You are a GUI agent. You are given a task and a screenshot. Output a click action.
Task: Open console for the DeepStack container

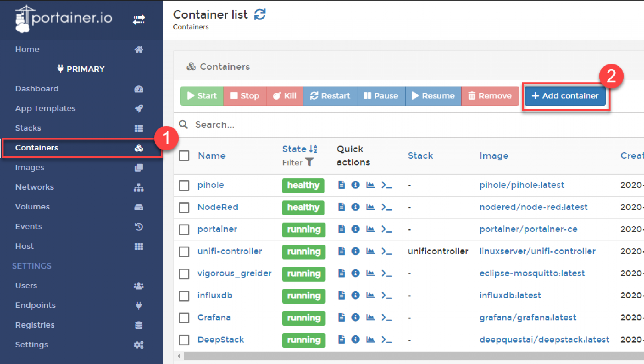click(x=387, y=340)
